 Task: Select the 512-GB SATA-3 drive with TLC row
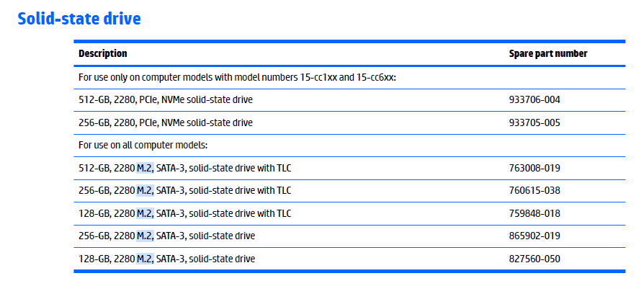[349, 168]
